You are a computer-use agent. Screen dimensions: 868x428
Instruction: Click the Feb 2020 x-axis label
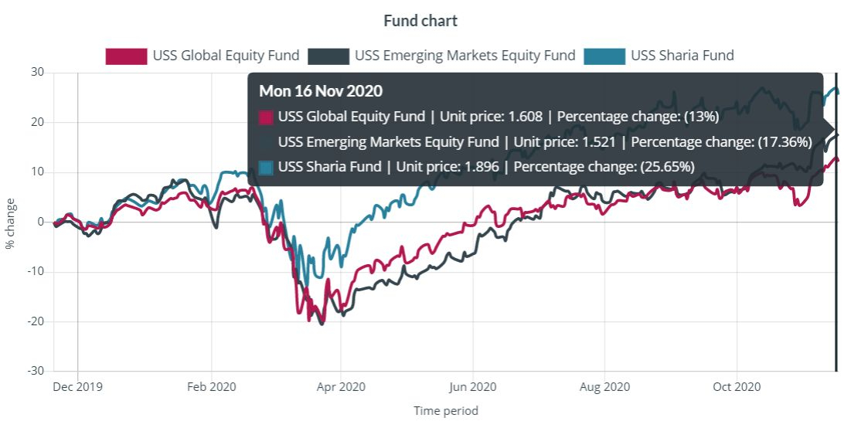click(211, 386)
